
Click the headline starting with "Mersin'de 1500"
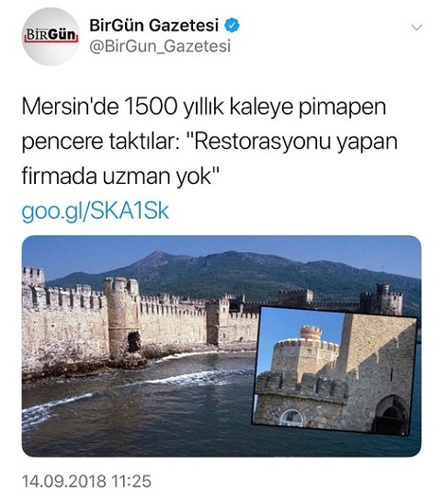click(210, 141)
